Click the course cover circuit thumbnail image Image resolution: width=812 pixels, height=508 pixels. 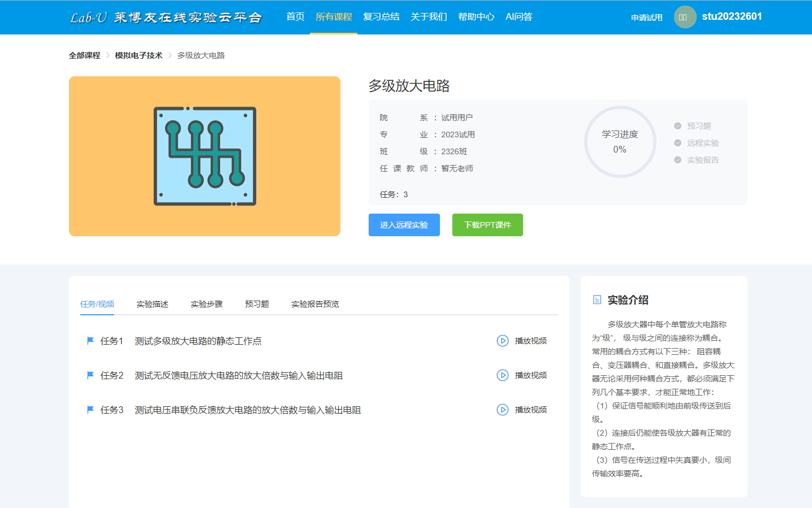click(205, 156)
